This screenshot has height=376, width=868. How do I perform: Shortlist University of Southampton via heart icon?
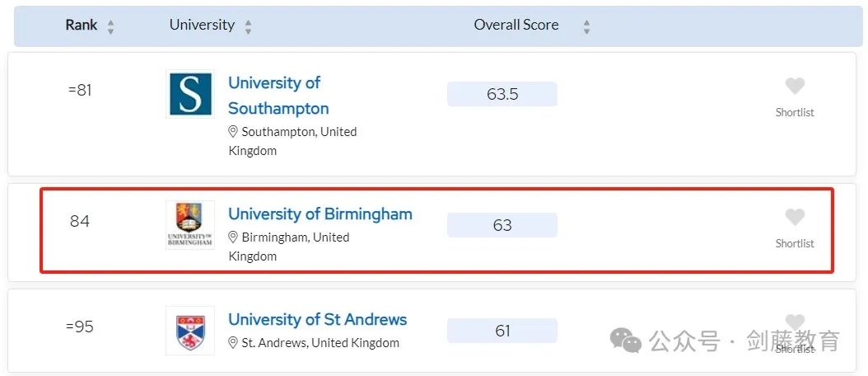(795, 86)
